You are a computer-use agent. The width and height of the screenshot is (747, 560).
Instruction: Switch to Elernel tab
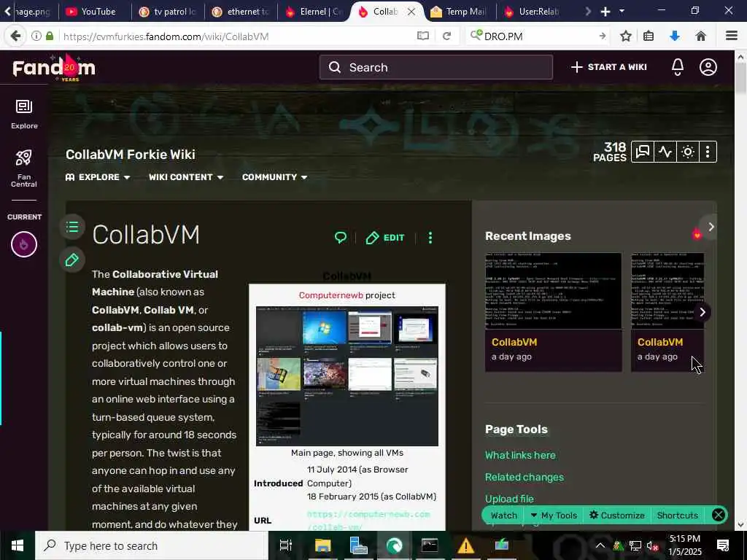point(314,12)
